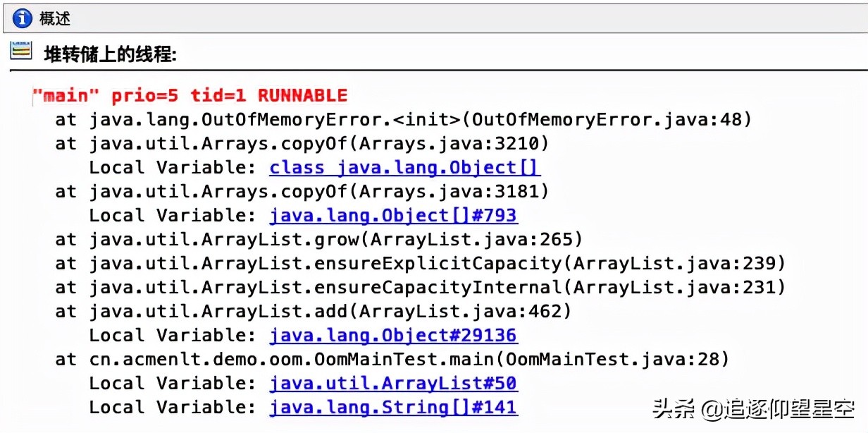Click the OomMainTest.main stack frame line
The width and height of the screenshot is (868, 433).
tap(392, 359)
